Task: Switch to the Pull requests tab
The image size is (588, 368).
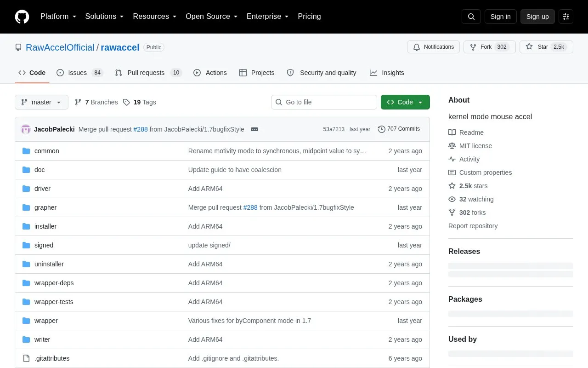Action: [148, 73]
